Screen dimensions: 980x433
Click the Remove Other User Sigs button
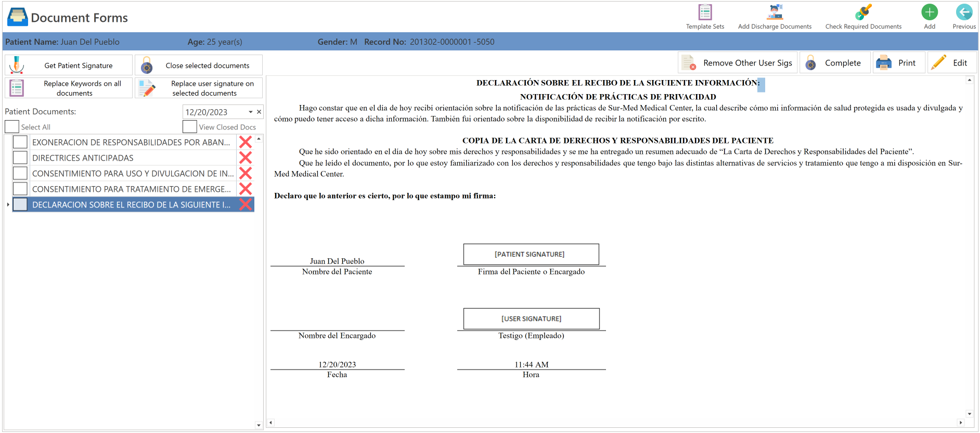tap(738, 63)
